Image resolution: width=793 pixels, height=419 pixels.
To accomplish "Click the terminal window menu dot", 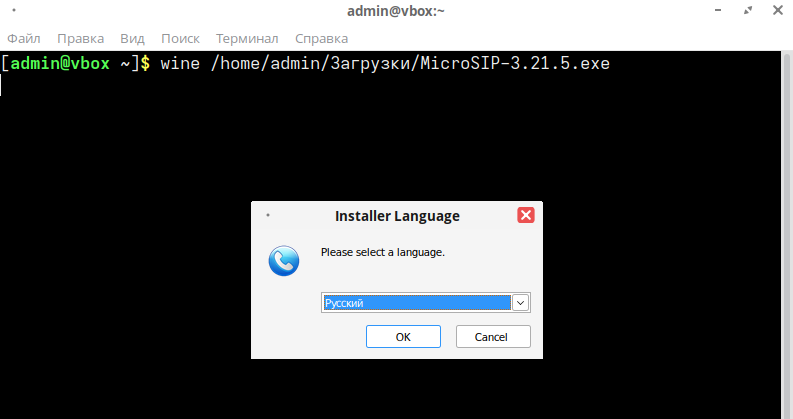I will coord(14,10).
